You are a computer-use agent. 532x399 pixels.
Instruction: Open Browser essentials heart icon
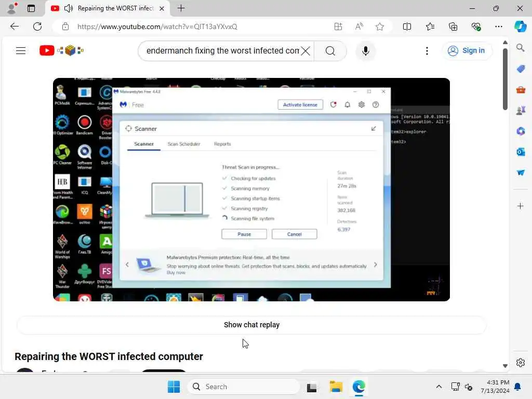476,26
